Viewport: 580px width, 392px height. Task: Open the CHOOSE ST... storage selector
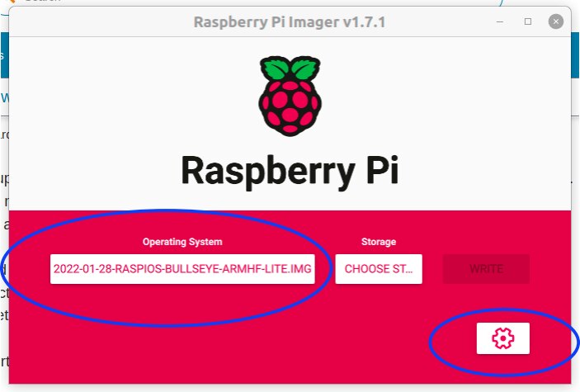pos(379,269)
